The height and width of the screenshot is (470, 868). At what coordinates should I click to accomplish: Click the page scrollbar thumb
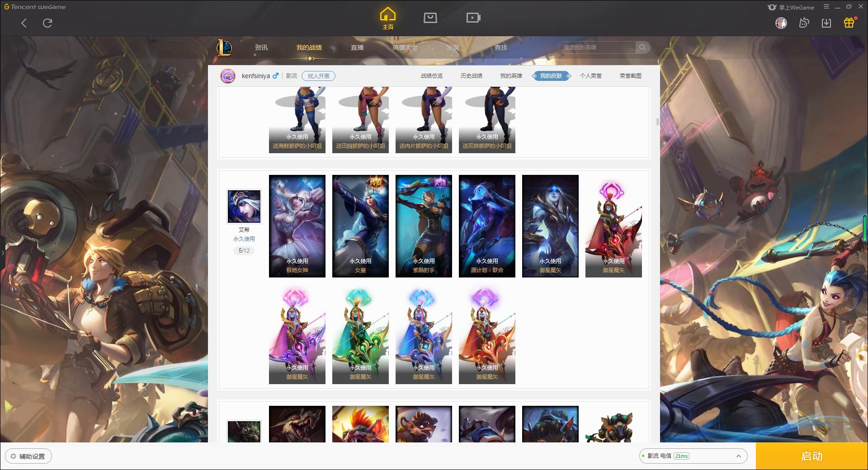click(x=657, y=122)
